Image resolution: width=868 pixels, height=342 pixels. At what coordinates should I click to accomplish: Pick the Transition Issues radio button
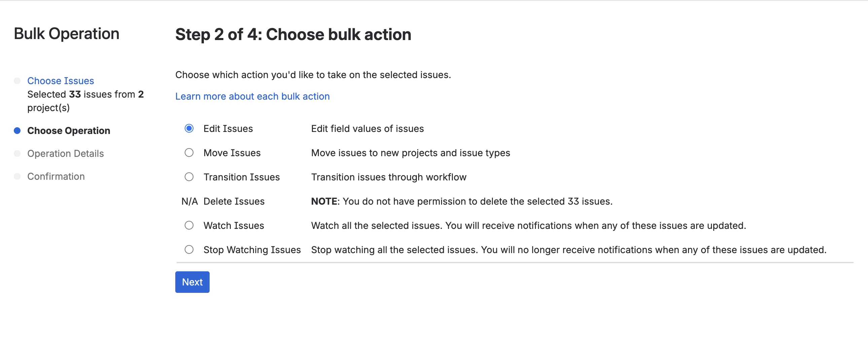(189, 177)
